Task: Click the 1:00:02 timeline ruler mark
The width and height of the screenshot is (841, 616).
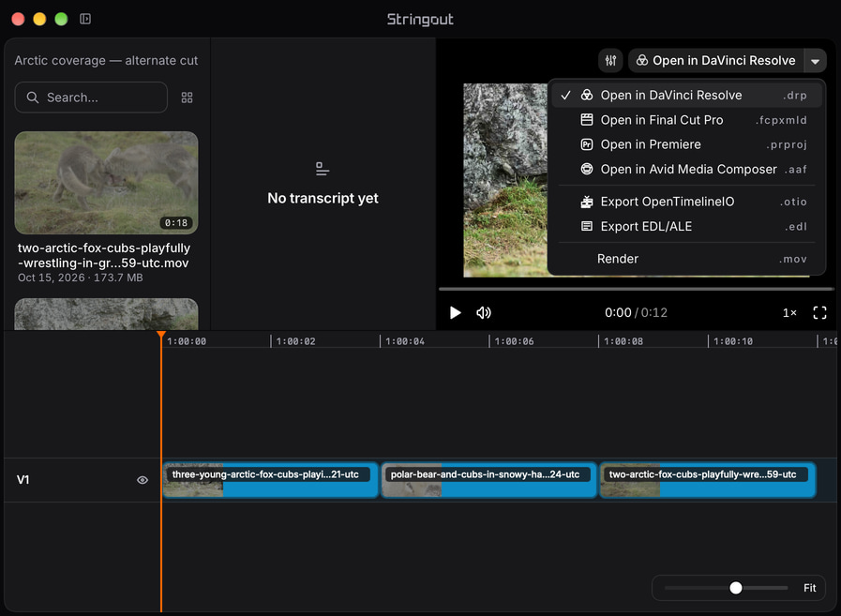Action: [x=295, y=341]
